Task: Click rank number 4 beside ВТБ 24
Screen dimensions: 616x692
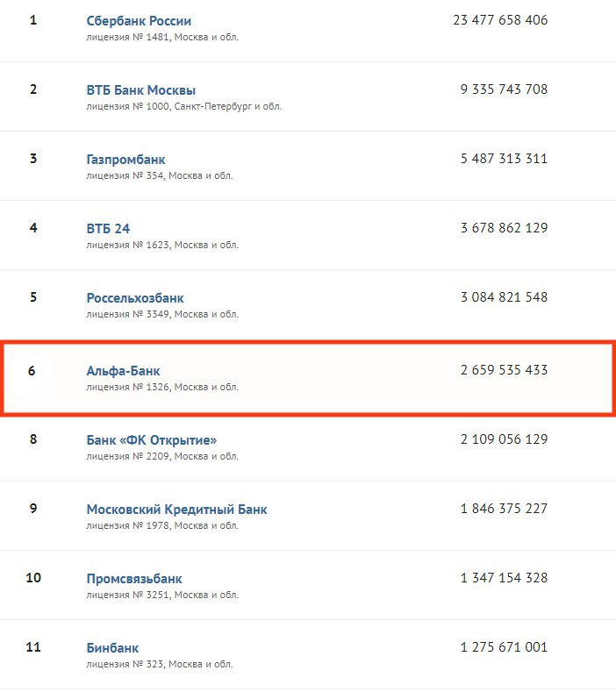Action: (33, 228)
